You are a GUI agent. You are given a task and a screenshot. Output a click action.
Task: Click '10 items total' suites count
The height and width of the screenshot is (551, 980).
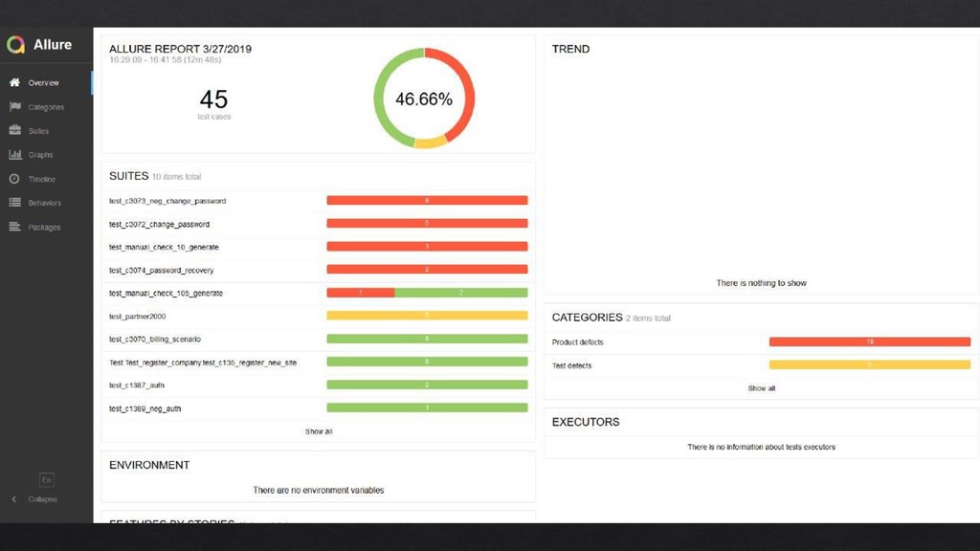(x=177, y=177)
